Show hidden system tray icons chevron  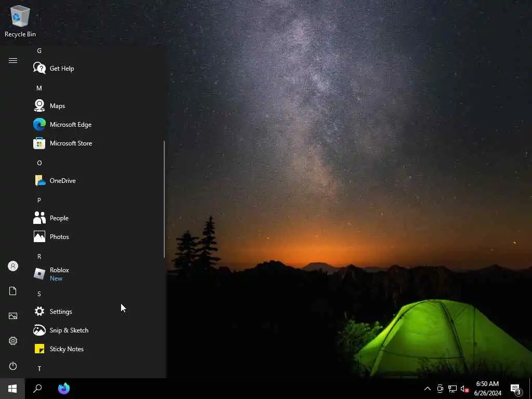(428, 389)
